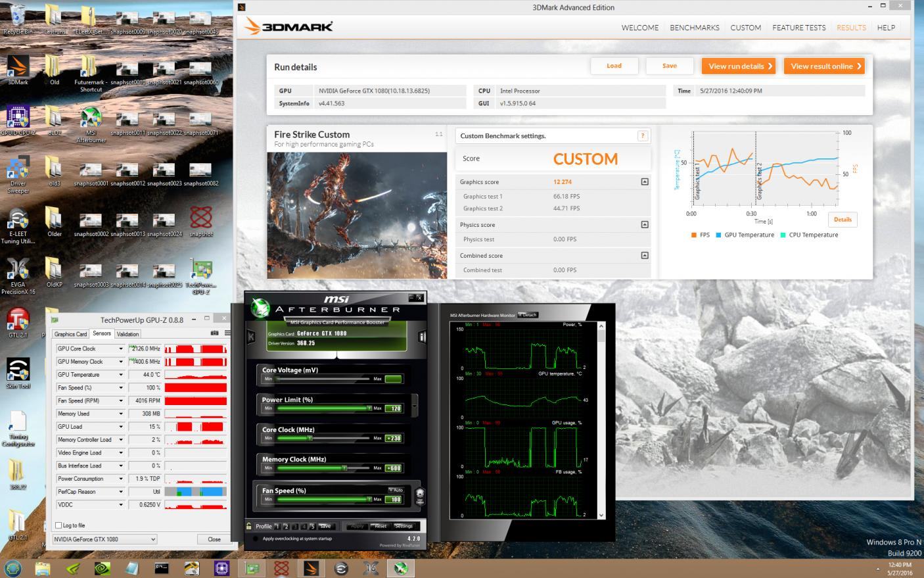The image size is (924, 578).
Task: Open the NVIDIA GeForce GTX 1080 device dropdown
Action: click(x=105, y=539)
